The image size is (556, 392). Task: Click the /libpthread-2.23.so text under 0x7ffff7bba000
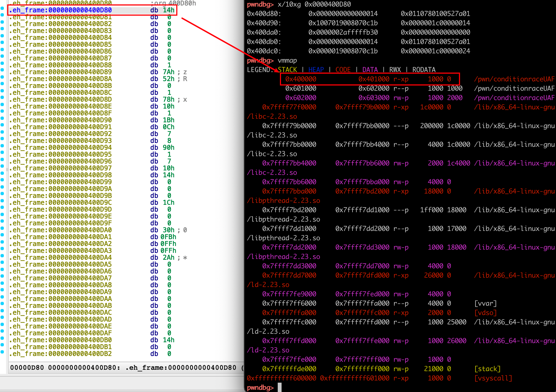tap(283, 201)
